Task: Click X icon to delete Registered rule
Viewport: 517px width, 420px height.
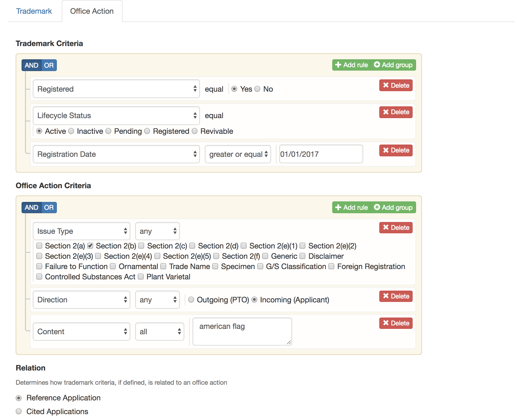Action: 386,85
